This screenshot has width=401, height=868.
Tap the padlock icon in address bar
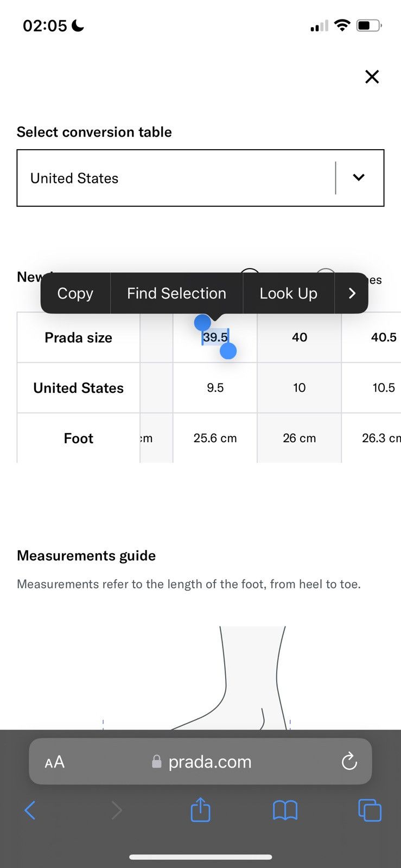coord(157,762)
